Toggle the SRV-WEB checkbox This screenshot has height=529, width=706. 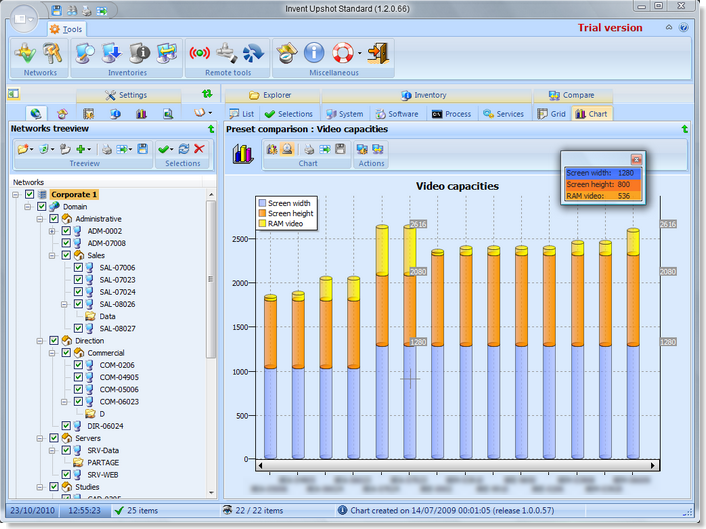pyautogui.click(x=66, y=474)
